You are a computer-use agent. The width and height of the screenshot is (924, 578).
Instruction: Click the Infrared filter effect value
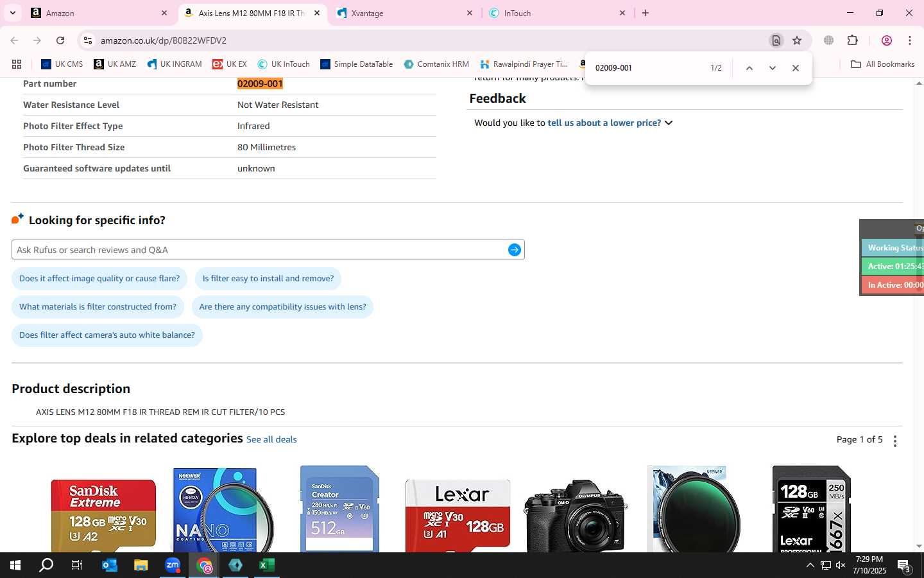pyautogui.click(x=253, y=126)
